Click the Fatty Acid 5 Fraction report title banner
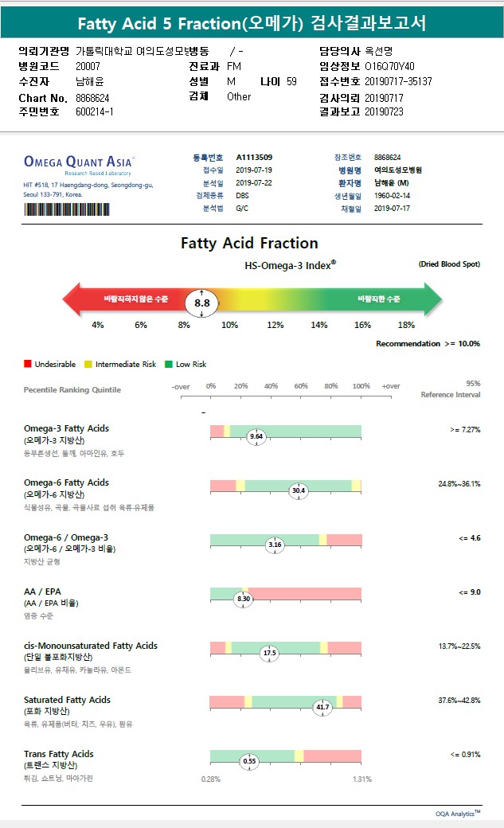 click(x=252, y=23)
